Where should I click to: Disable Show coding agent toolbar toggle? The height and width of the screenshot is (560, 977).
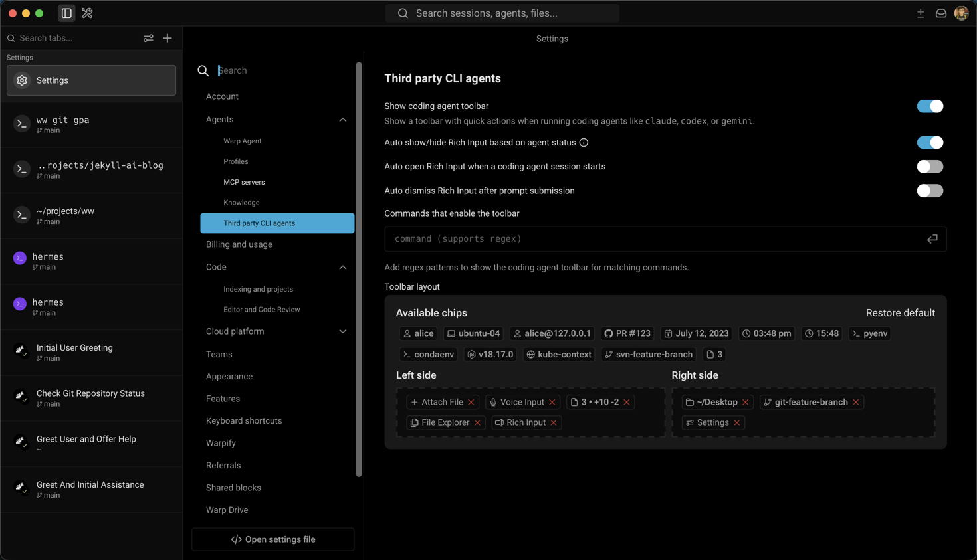click(x=930, y=106)
